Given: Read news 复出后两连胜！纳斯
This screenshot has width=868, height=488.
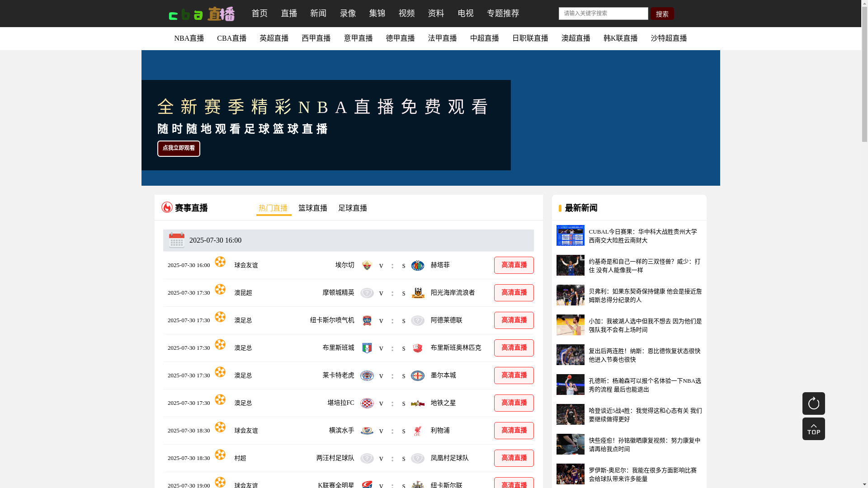Looking at the screenshot, I should click(645, 355).
